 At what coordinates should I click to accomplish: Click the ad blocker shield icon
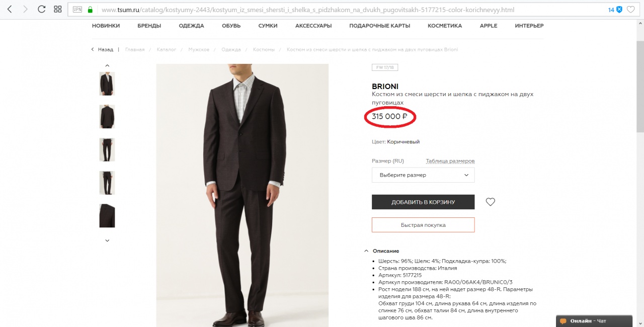(x=619, y=10)
